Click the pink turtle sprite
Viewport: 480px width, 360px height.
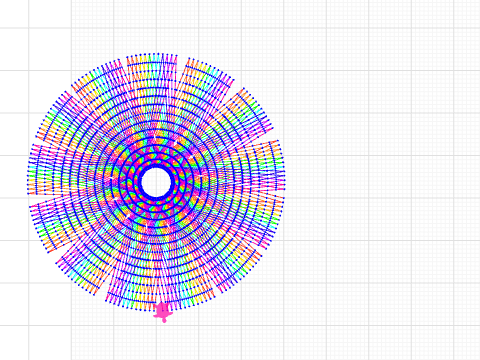[163, 312]
